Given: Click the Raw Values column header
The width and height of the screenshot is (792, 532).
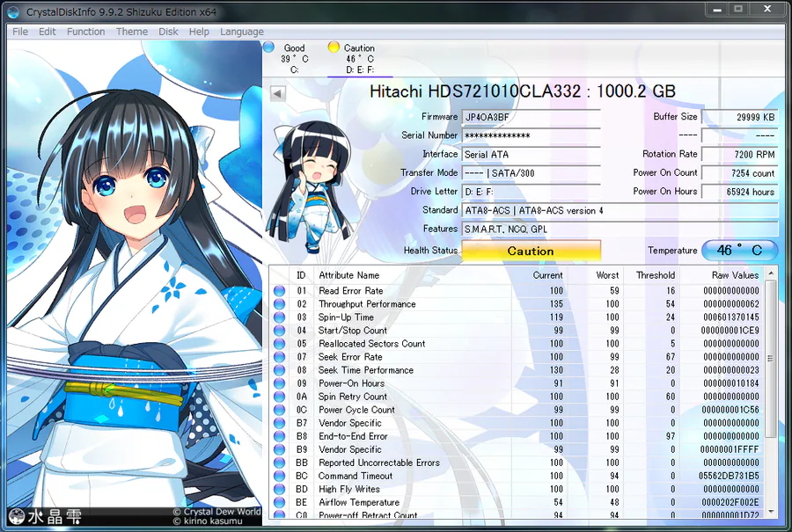Looking at the screenshot, I should (735, 275).
